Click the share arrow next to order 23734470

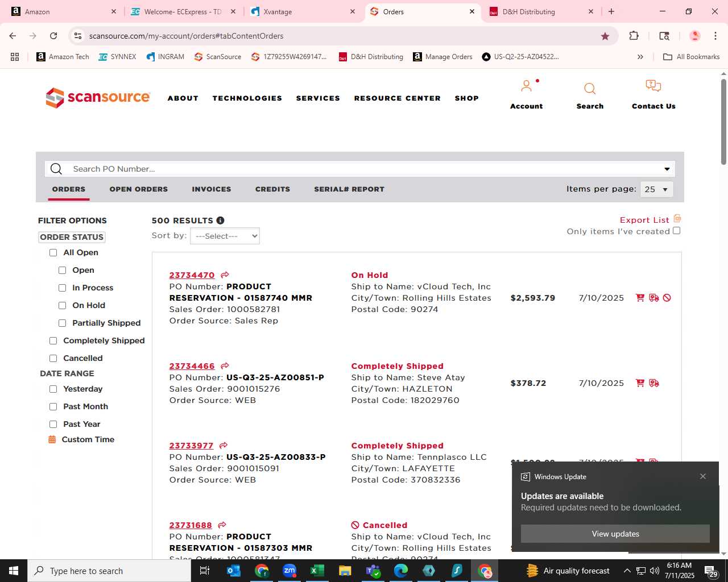(x=225, y=275)
